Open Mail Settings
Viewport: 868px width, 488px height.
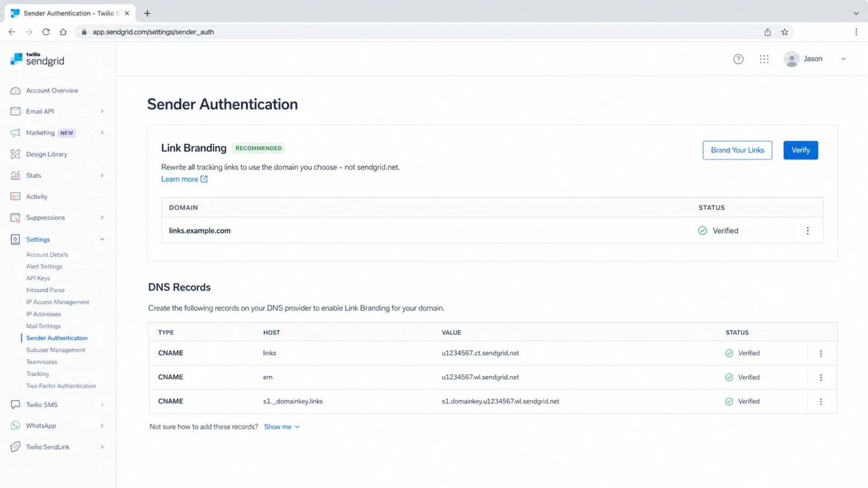coord(43,326)
